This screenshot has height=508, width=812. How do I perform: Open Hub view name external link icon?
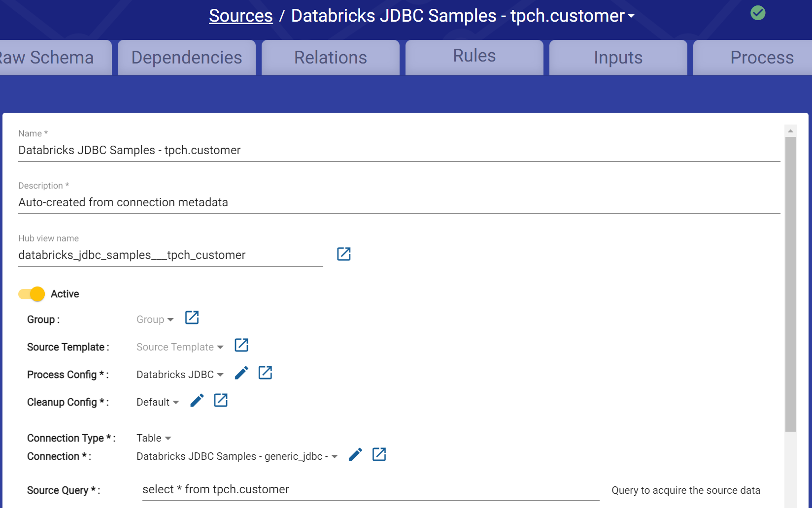pyautogui.click(x=343, y=254)
